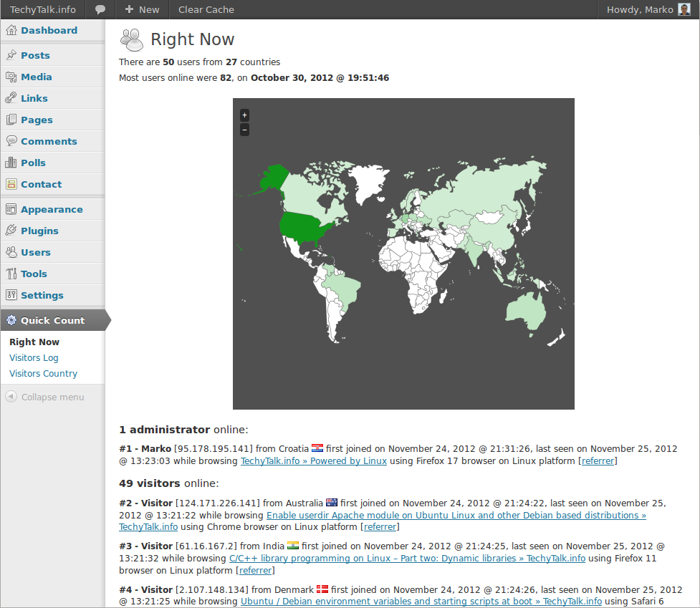Open the TechyTalk.info site menu
Image resolution: width=700 pixels, height=608 pixels.
[42, 9]
